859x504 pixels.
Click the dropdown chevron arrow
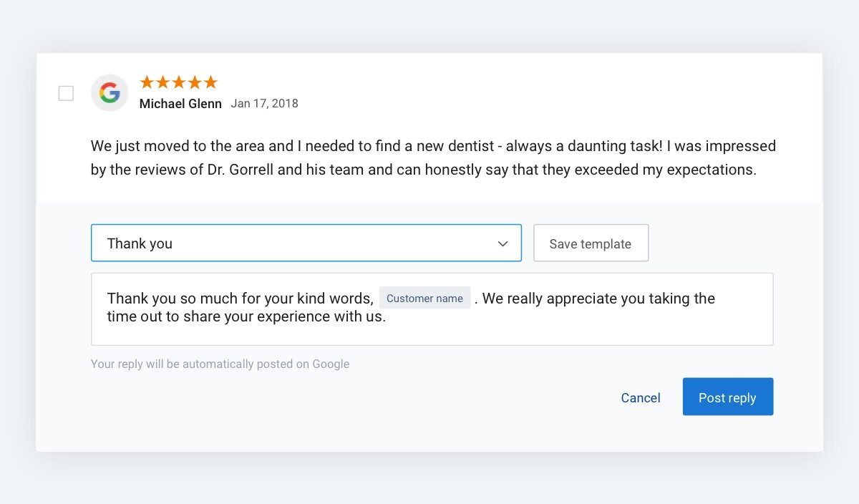(502, 243)
